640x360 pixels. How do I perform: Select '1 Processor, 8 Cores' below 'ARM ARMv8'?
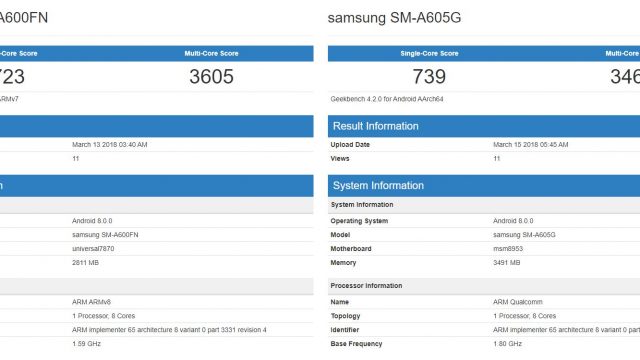[103, 316]
